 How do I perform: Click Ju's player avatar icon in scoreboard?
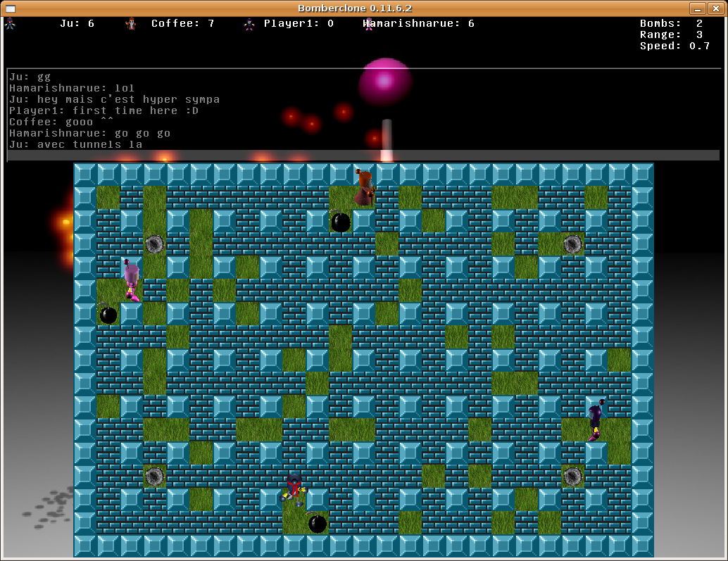10,24
